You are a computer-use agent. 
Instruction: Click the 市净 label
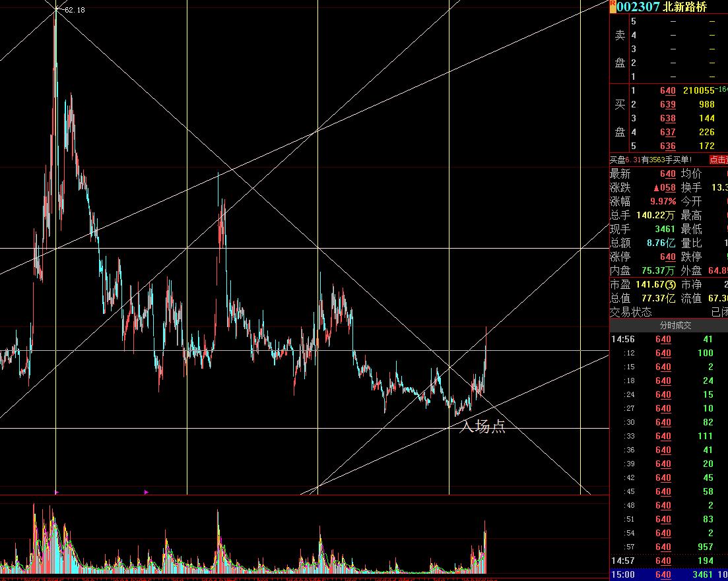point(691,284)
